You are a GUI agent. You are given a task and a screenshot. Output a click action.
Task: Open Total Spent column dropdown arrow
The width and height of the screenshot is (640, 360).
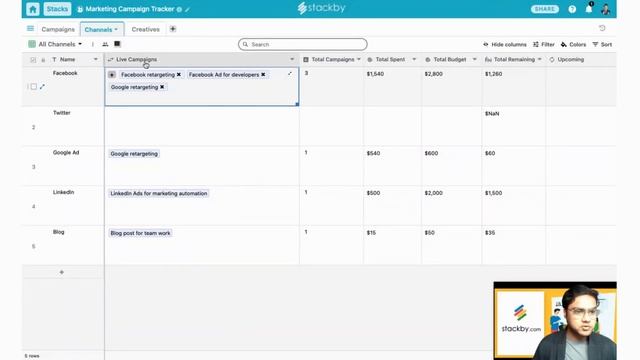tap(414, 60)
